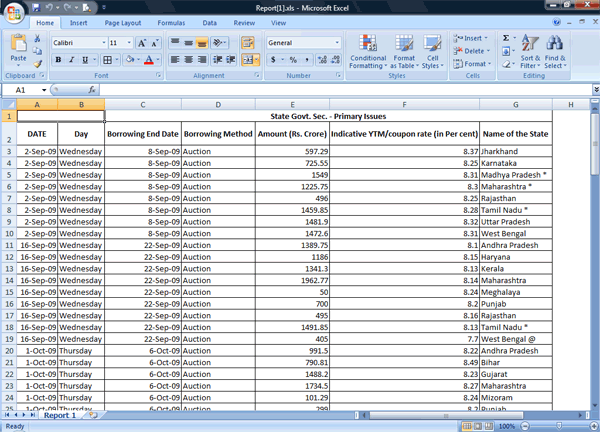Toggle Underline formatting
Screen dimensions: 600x432
point(84,60)
